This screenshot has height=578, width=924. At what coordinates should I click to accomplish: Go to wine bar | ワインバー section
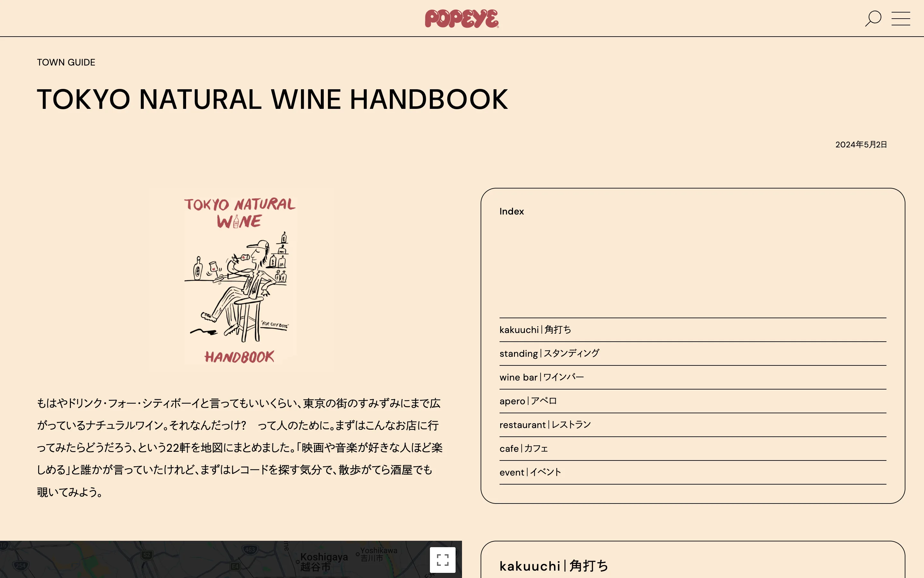[693, 377]
